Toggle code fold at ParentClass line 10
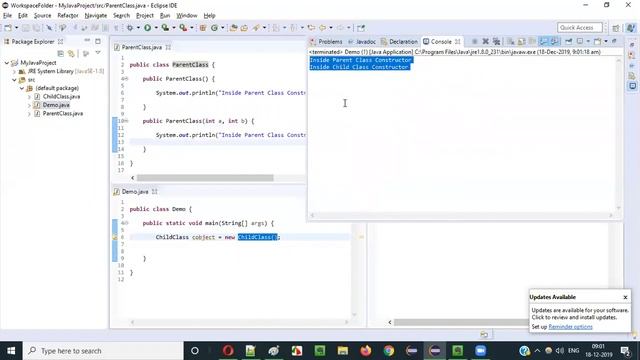 [127, 121]
